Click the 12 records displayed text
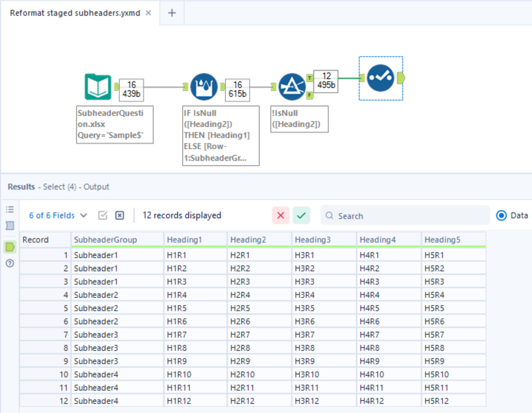The image size is (532, 413). tap(182, 216)
